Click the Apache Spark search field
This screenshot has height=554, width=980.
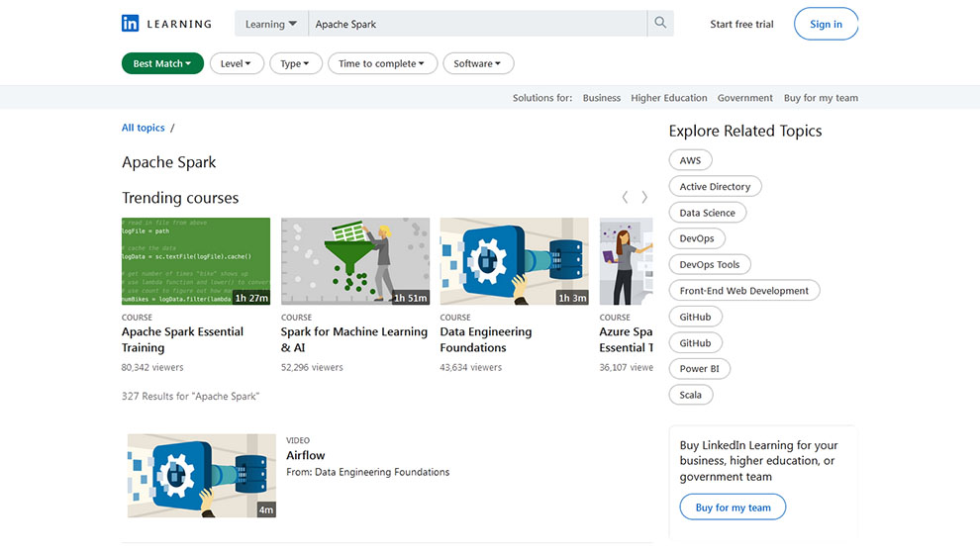[x=477, y=24]
